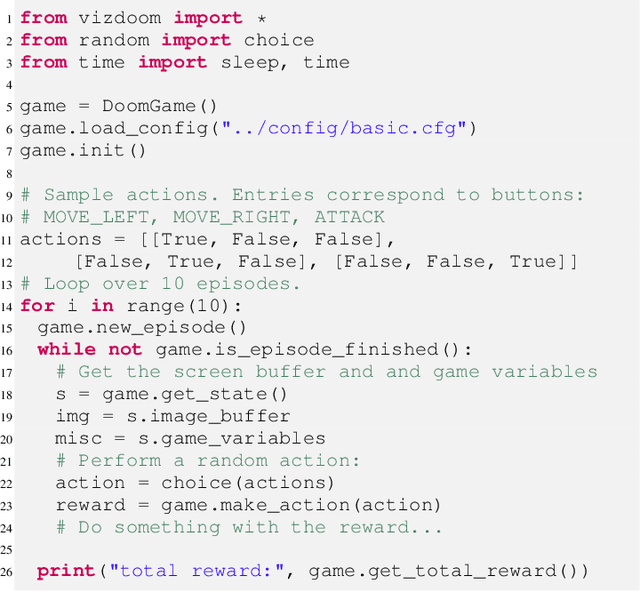
Task: Click line number 14 in the gutter
Action: tap(9, 306)
